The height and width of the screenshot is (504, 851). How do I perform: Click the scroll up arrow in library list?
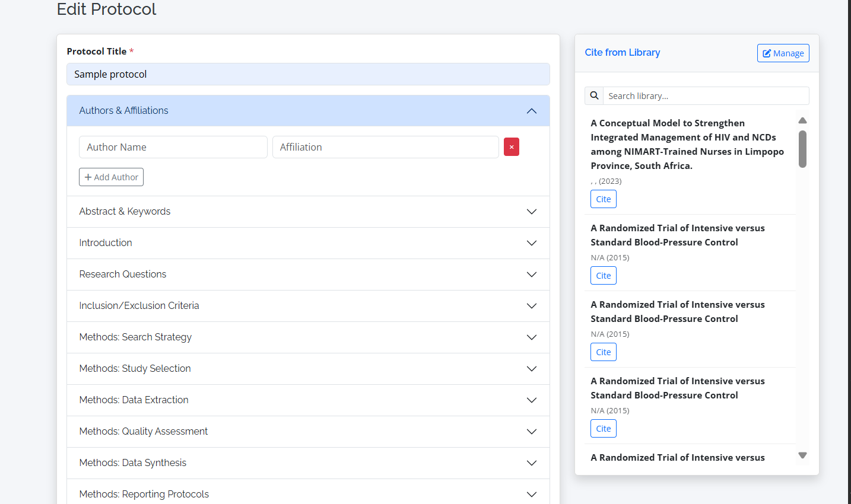[802, 120]
